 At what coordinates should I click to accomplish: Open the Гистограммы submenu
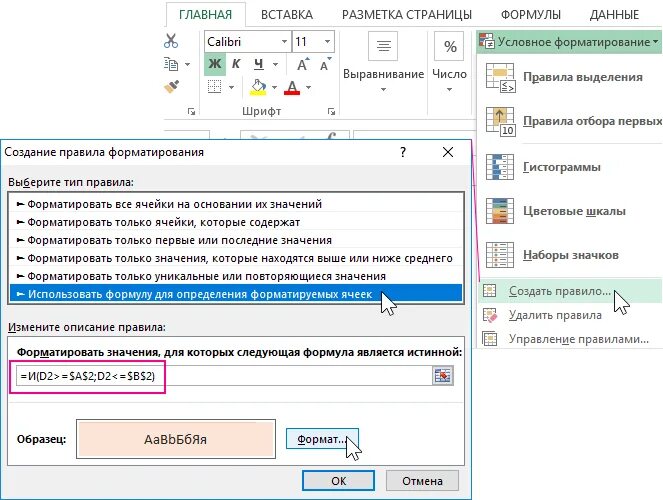[x=570, y=167]
